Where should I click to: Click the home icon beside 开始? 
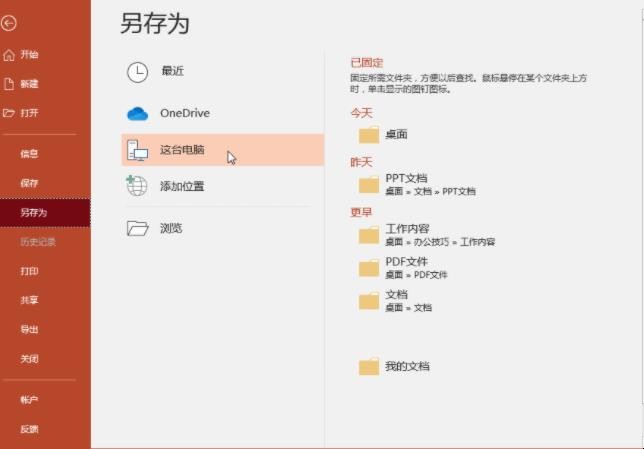click(x=9, y=55)
